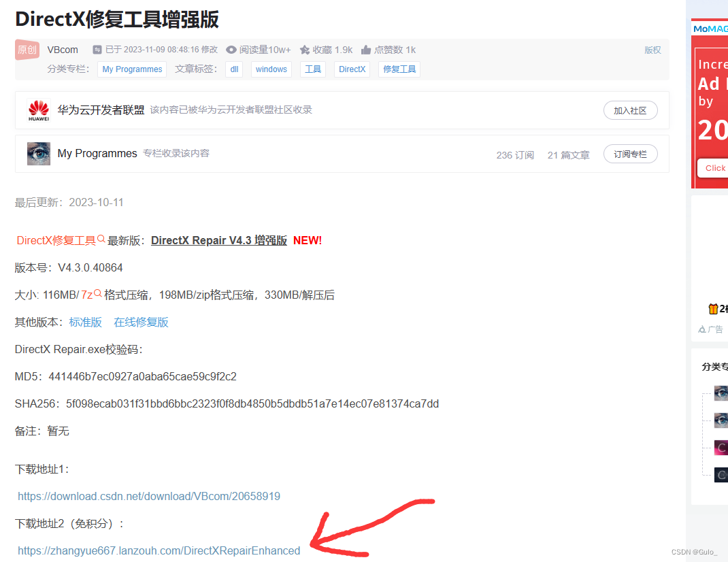
Task: Click the 加入社区 button
Action: click(630, 110)
